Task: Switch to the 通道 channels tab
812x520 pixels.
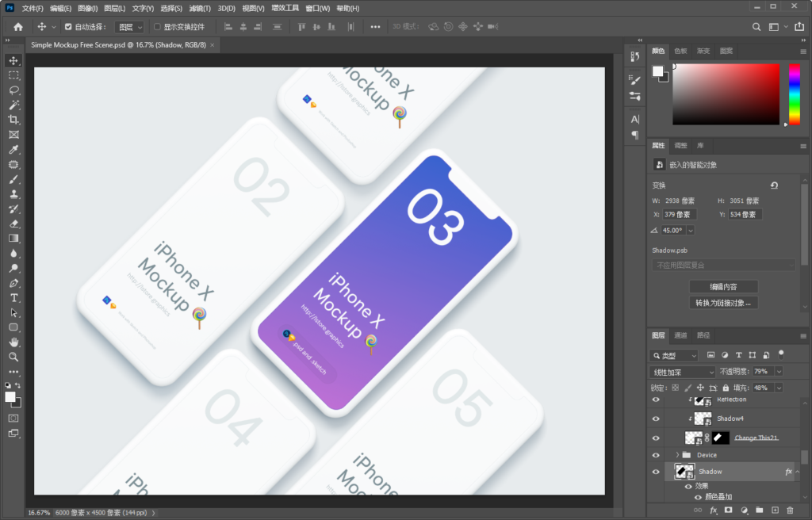Action: tap(680, 335)
